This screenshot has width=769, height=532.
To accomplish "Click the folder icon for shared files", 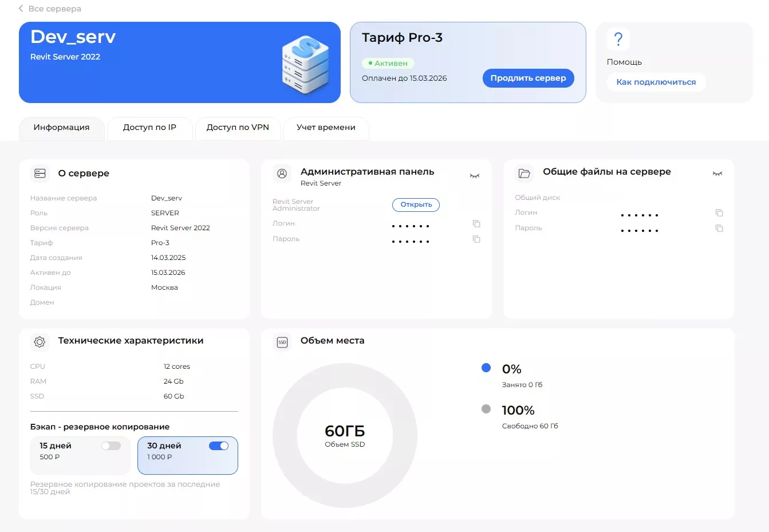I will click(524, 173).
